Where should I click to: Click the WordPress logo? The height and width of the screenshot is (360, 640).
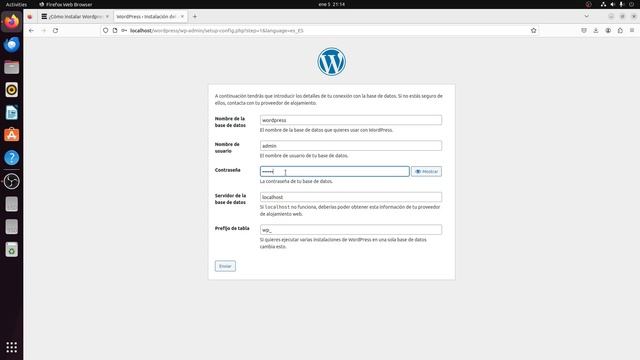pos(331,62)
